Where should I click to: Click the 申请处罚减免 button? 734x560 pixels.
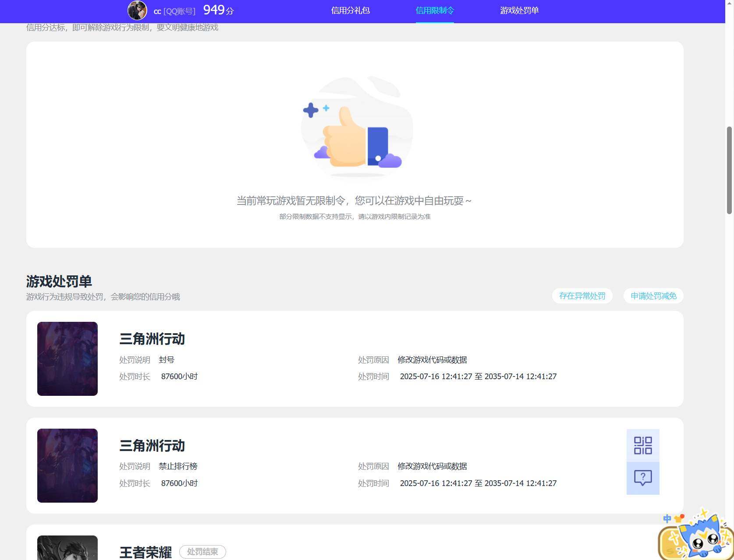653,296
